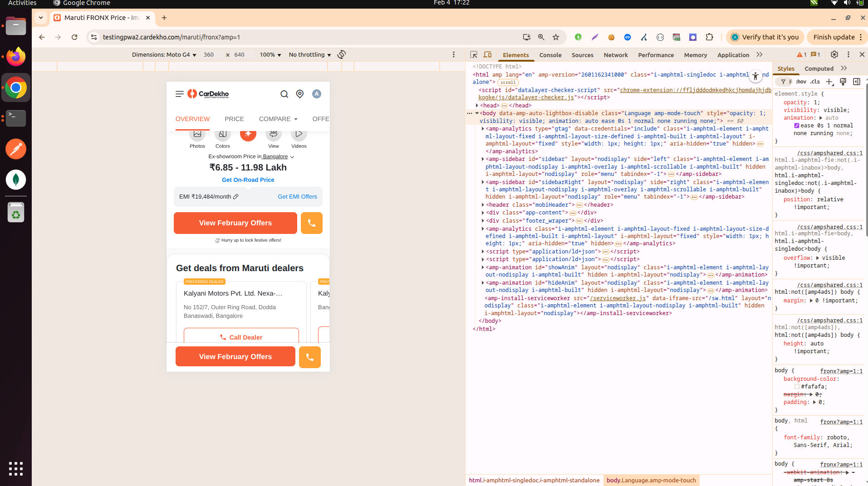The image size is (868, 486).
Task: Open DevTools settings gear
Action: tap(834, 54)
